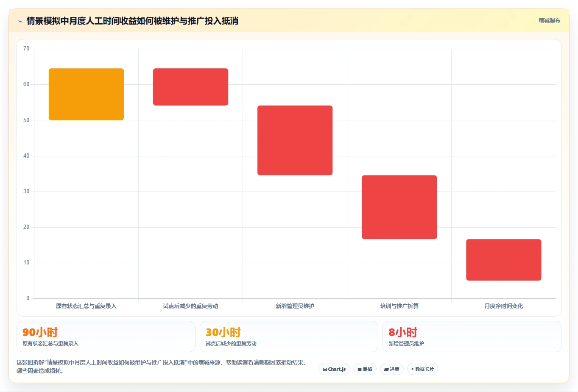Click the 8小时 data card

472,336
